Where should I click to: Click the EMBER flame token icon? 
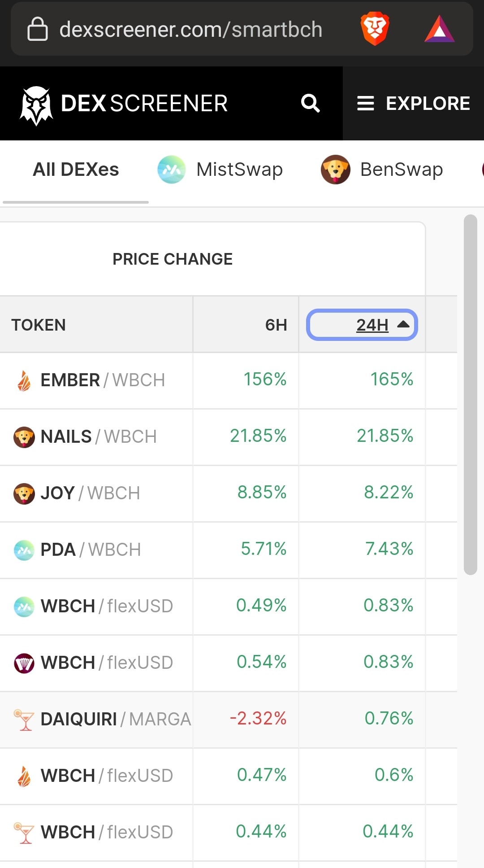pyautogui.click(x=24, y=381)
